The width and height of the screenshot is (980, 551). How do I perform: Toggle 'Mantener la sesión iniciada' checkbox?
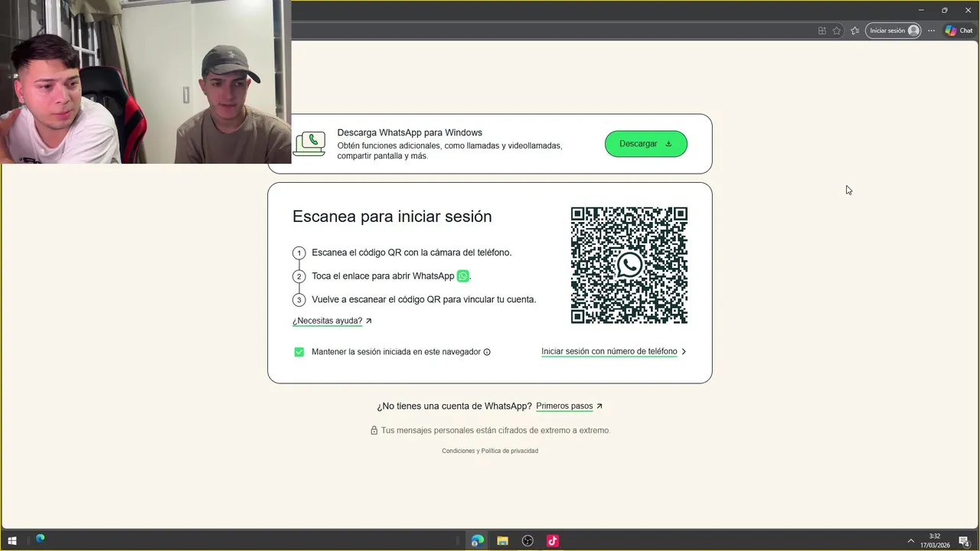point(299,352)
